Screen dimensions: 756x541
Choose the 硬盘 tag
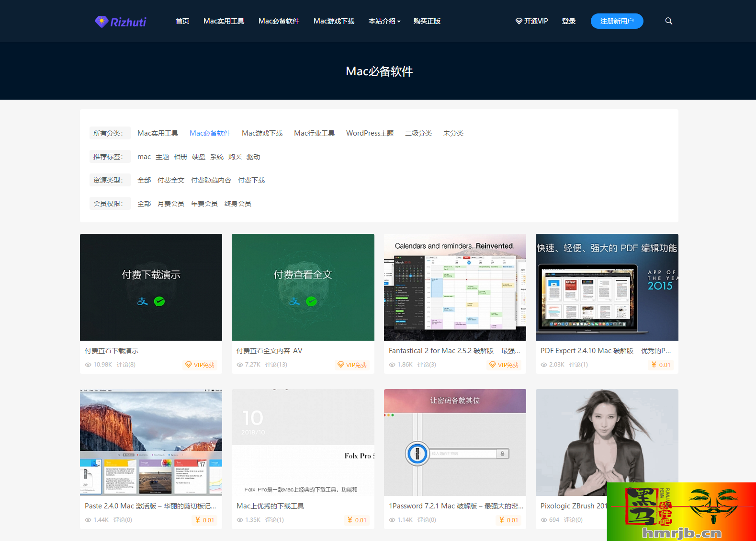coord(199,157)
